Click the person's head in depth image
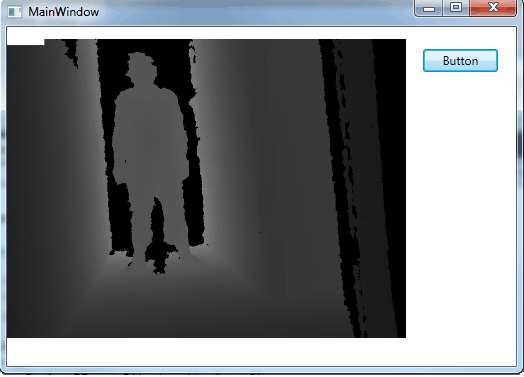524x377 pixels. point(141,67)
